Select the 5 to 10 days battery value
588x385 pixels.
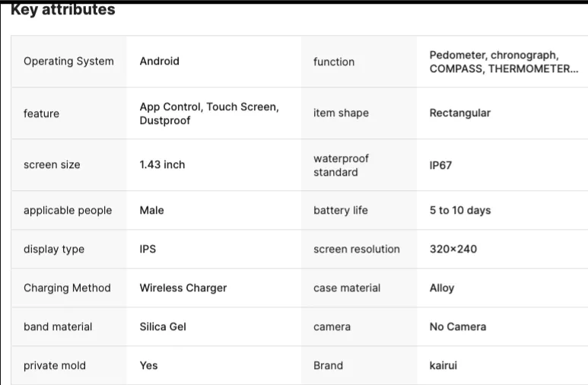point(460,211)
